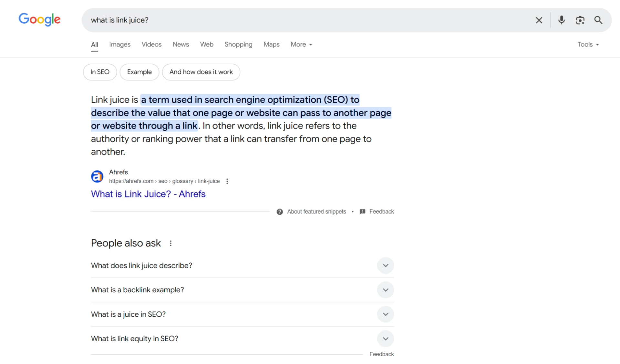Select the Images tab

pos(119,44)
